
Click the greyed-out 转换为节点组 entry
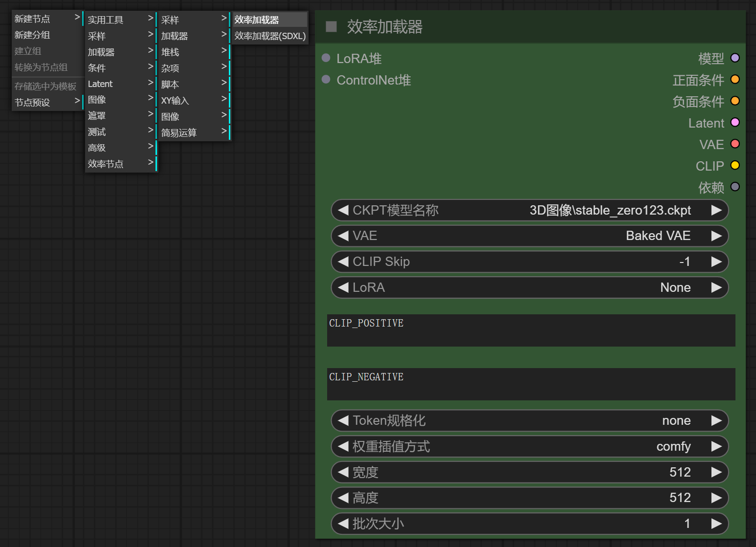pos(47,67)
